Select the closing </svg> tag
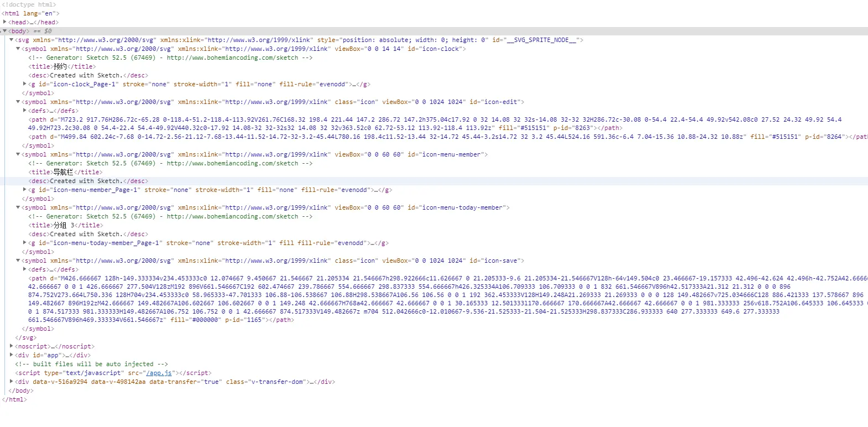The height and width of the screenshot is (427, 868). (26, 337)
